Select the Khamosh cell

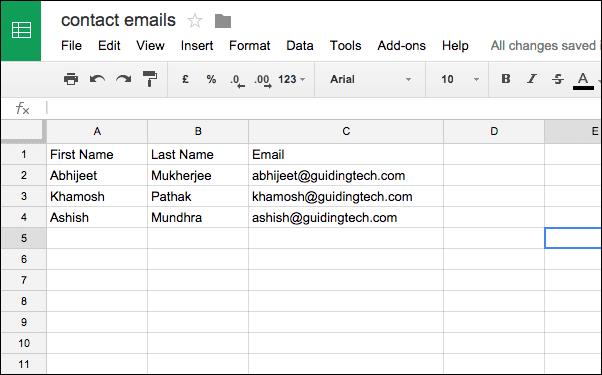(x=97, y=197)
